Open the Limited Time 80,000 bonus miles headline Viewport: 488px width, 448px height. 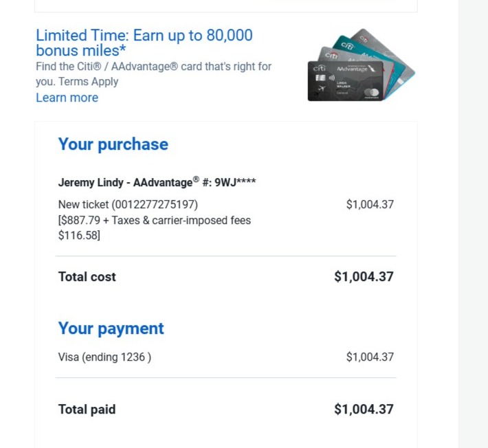point(144,43)
